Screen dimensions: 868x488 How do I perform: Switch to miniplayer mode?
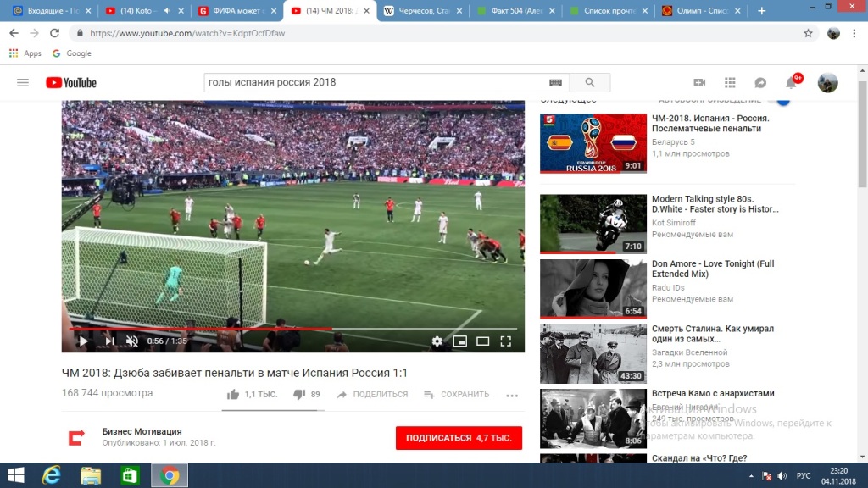click(x=460, y=341)
